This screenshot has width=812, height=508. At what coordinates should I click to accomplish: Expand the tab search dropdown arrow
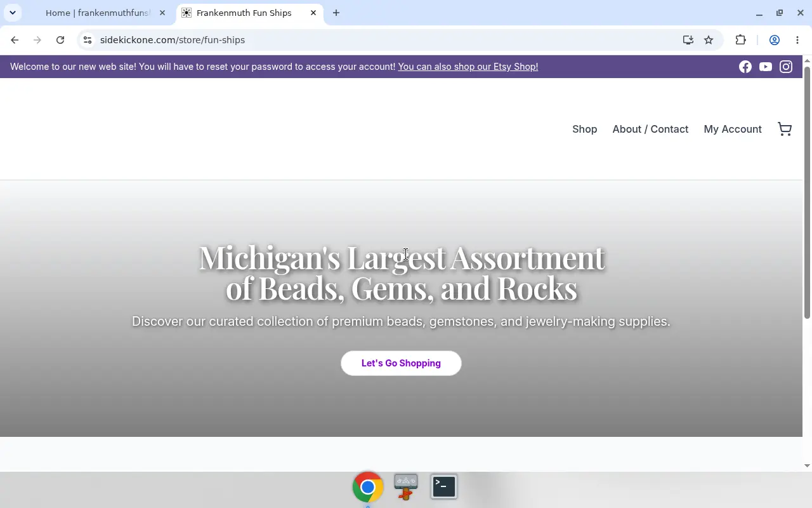click(x=13, y=13)
